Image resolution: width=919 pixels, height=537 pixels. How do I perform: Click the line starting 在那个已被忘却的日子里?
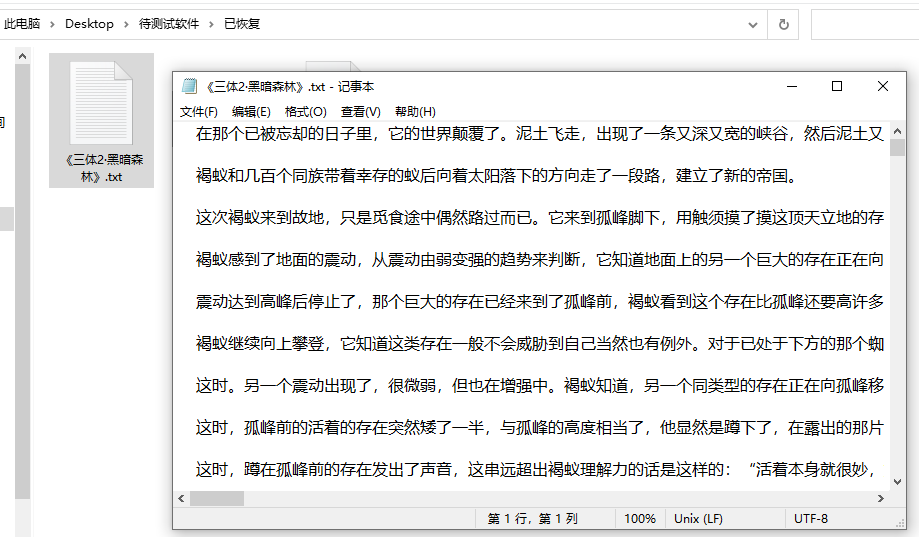click(539, 134)
